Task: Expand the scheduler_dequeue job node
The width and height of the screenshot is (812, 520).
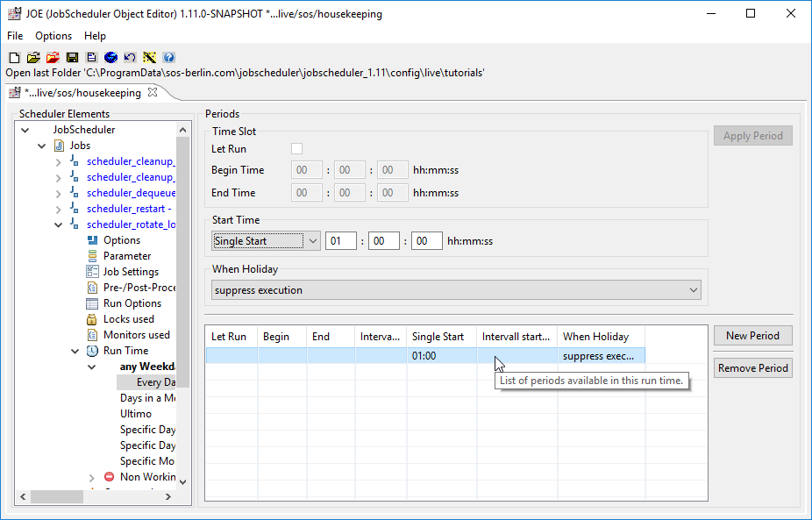Action: (59, 194)
